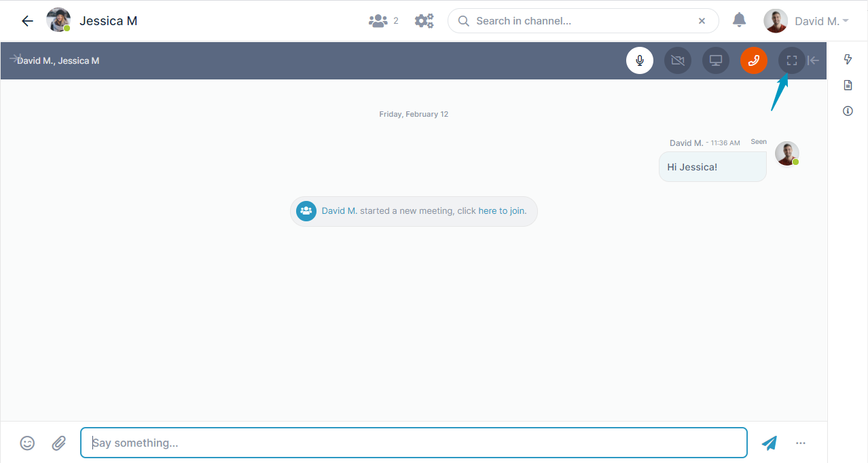Click the Seen status label
This screenshot has height=463, width=868.
pos(759,142)
